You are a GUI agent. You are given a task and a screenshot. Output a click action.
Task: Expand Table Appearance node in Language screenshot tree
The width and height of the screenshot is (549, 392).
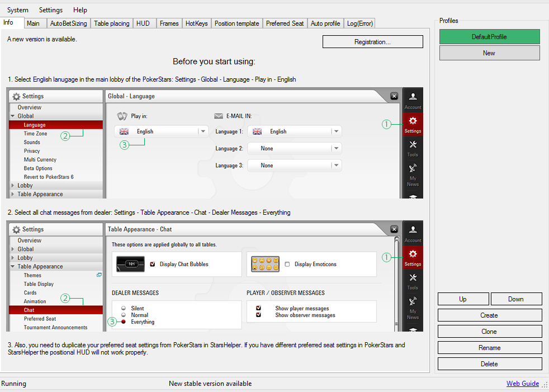[13, 194]
